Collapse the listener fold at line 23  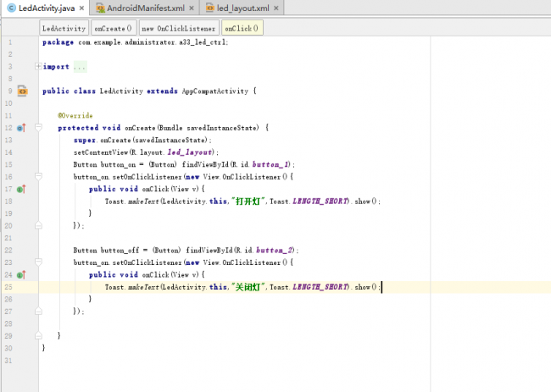tap(38, 262)
